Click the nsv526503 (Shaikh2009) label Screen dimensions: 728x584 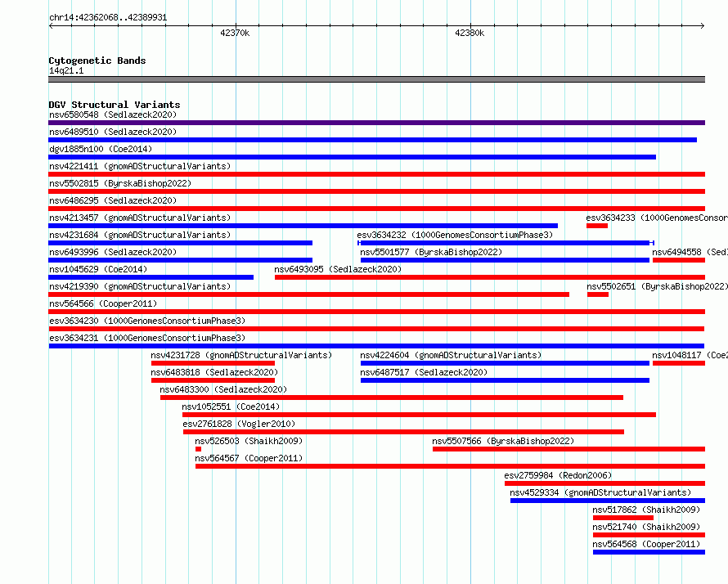pyautogui.click(x=249, y=441)
